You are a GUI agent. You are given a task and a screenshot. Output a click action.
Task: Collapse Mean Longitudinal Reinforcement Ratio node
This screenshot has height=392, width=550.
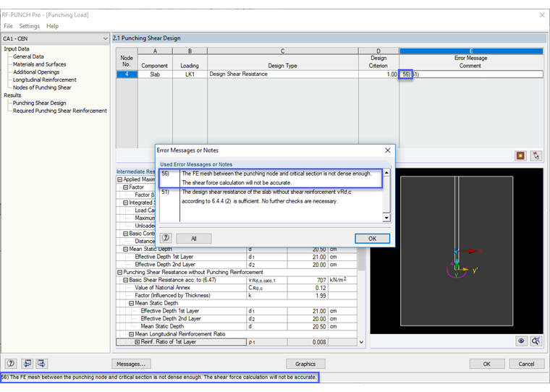click(132, 334)
